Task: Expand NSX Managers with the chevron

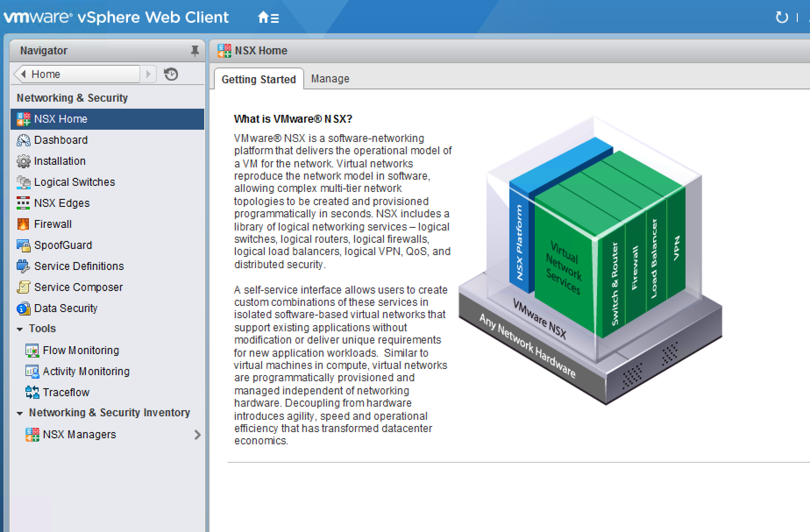Action: tap(197, 435)
